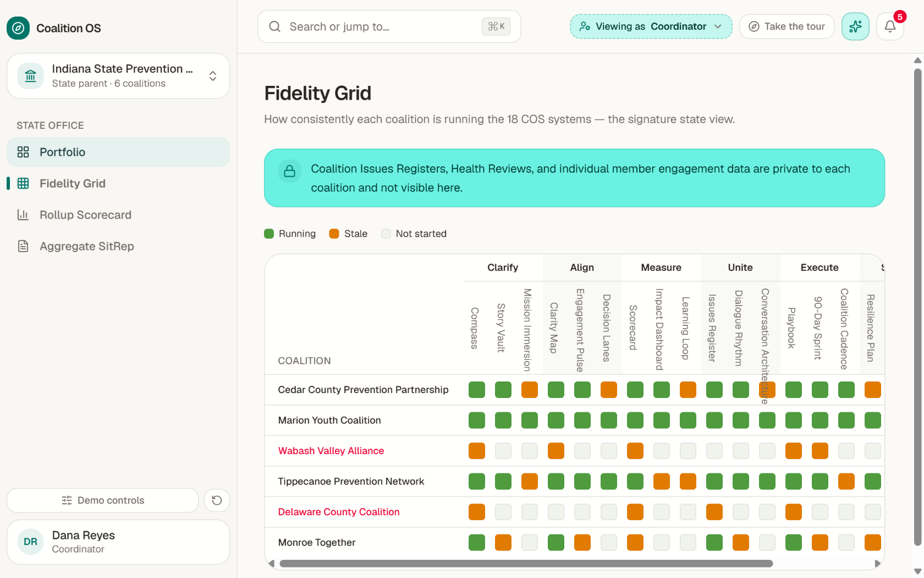Click into the Search or jump to field
The width and height of the screenshot is (924, 578).
[389, 26]
